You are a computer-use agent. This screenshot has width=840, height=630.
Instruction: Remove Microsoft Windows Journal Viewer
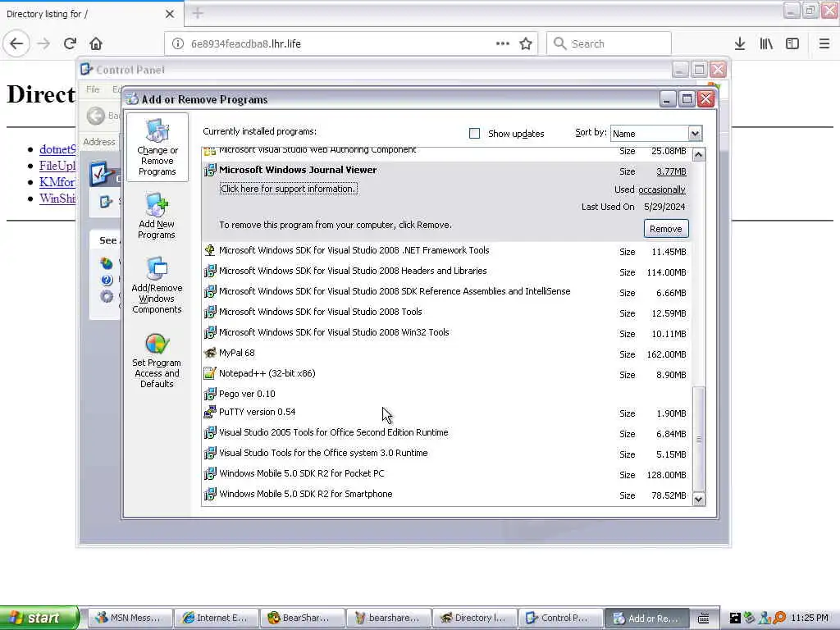pos(666,229)
